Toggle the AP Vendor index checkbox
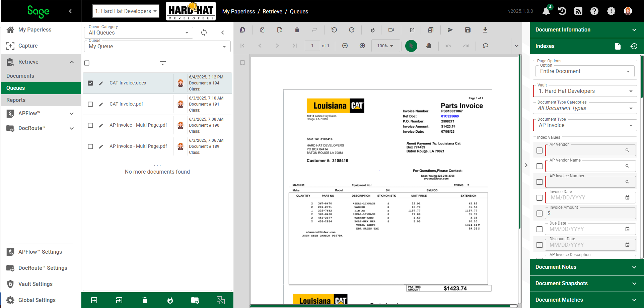The width and height of the screenshot is (644, 308). pyautogui.click(x=540, y=150)
